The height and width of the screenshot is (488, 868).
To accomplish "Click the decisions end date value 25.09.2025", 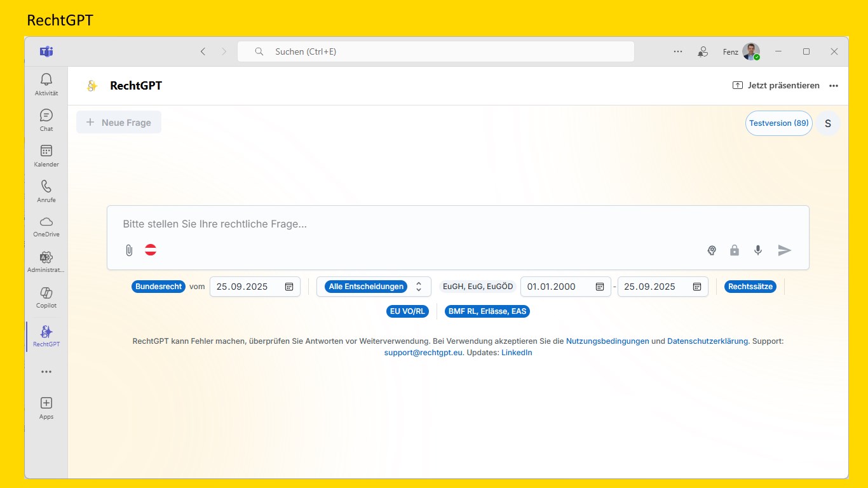I will click(x=649, y=287).
